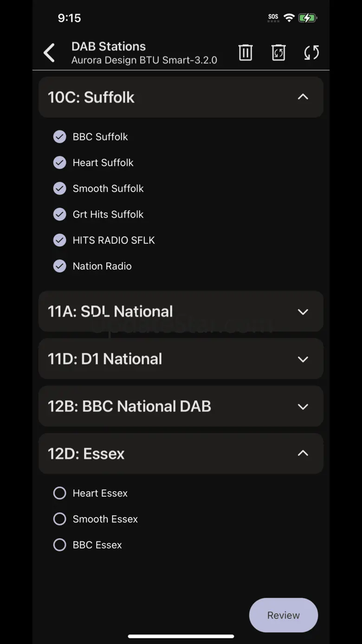Tap the back arrow icon
Screen dimensions: 362x644
coord(49,53)
